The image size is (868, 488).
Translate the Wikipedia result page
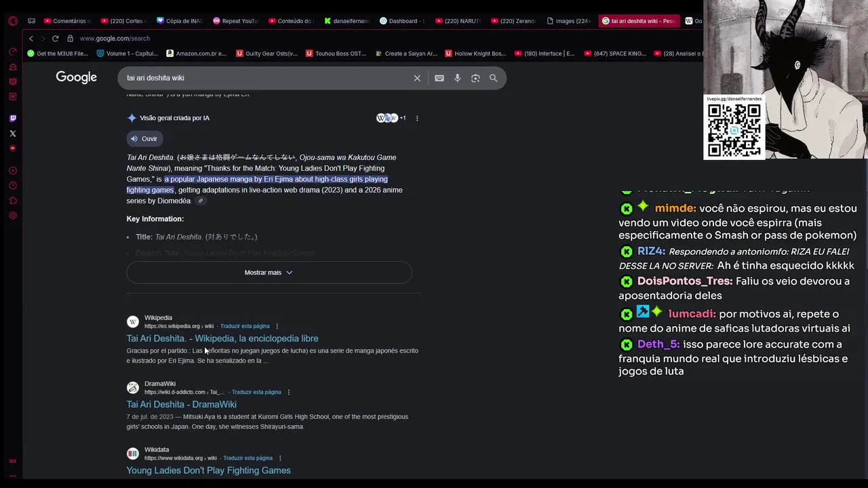245,326
